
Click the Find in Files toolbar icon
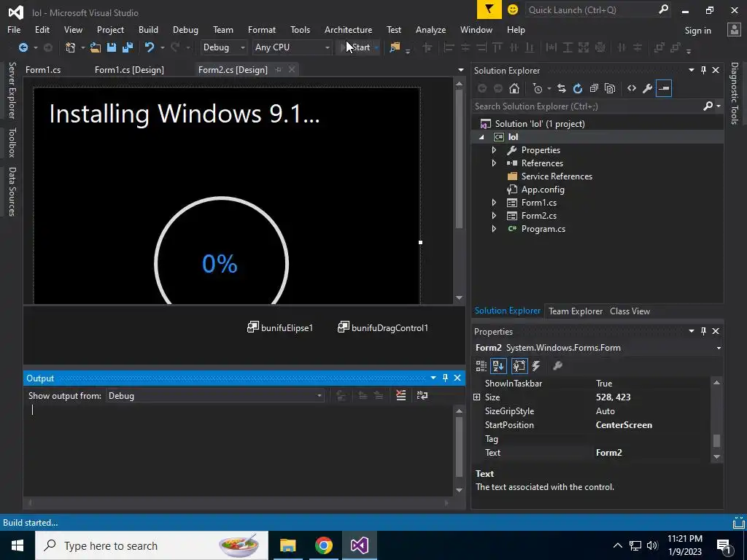[x=395, y=47]
